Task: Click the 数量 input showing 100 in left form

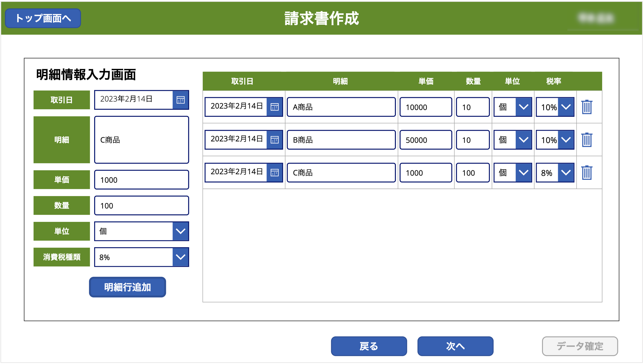Action: (141, 205)
